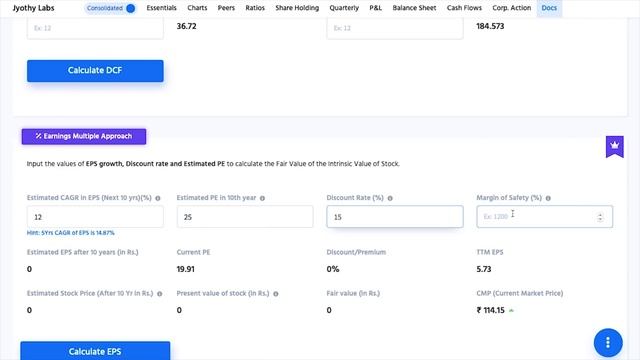This screenshot has width=640, height=360.
Task: Click the Estimated CAGR in EPS input field
Action: pos(95,217)
